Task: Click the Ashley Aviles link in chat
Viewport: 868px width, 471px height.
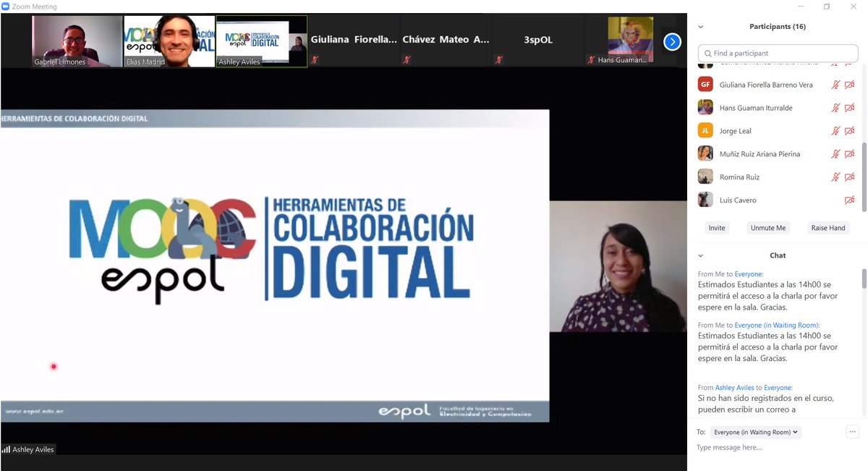Action: 735,388
